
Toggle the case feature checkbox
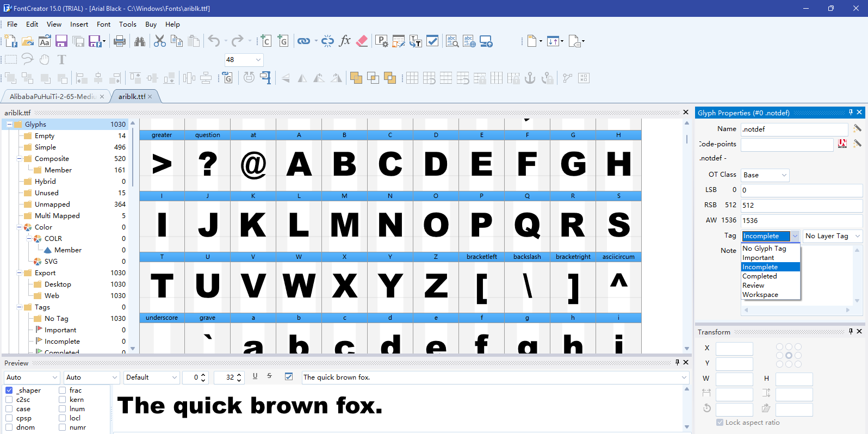tap(9, 408)
